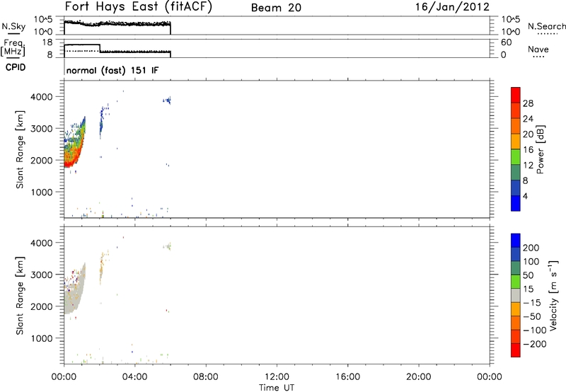Click the red bottom segment of Velocity color bar
The height and width of the screenshot is (392, 566).
(516, 350)
